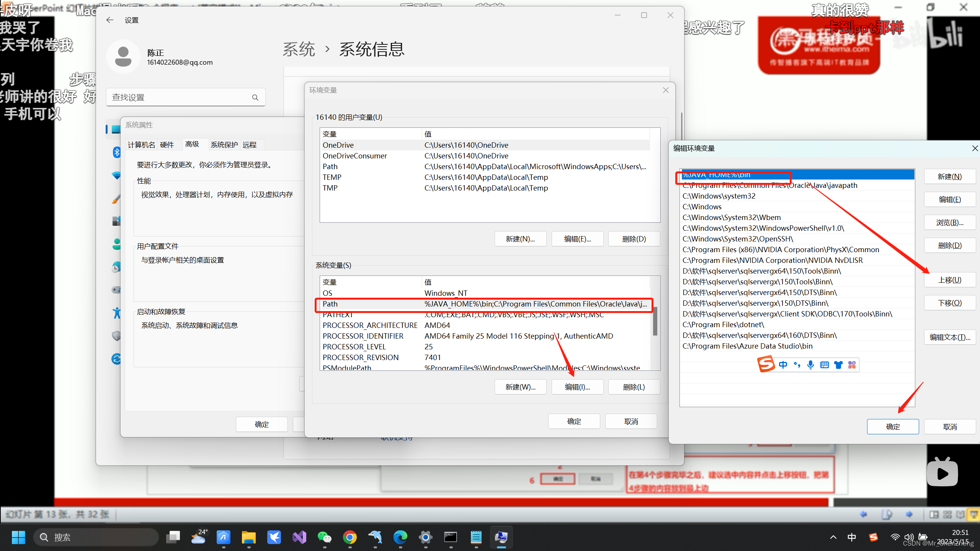Click 新建(W)... under system variables

520,387
